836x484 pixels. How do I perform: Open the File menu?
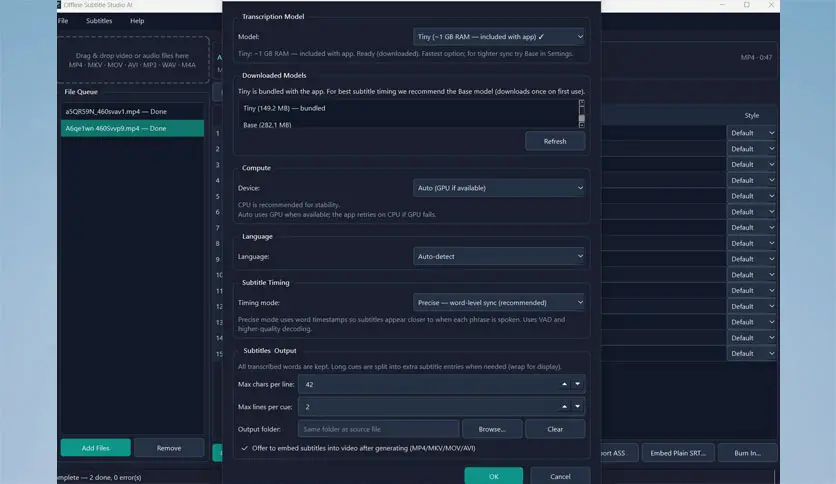coord(63,21)
